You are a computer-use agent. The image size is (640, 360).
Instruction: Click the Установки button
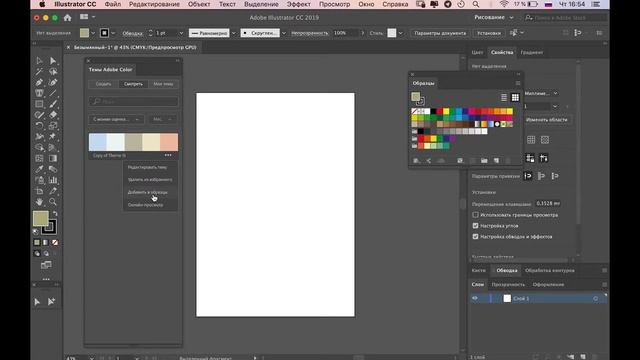tap(489, 33)
